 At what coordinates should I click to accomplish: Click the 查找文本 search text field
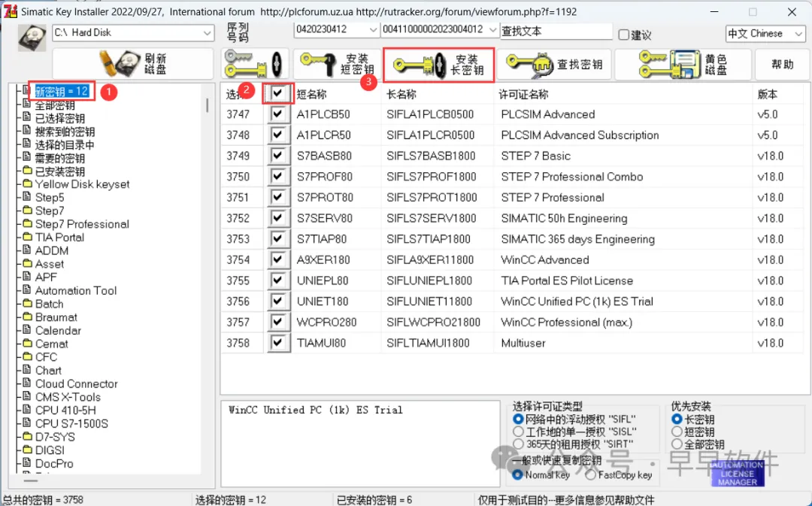(x=556, y=31)
